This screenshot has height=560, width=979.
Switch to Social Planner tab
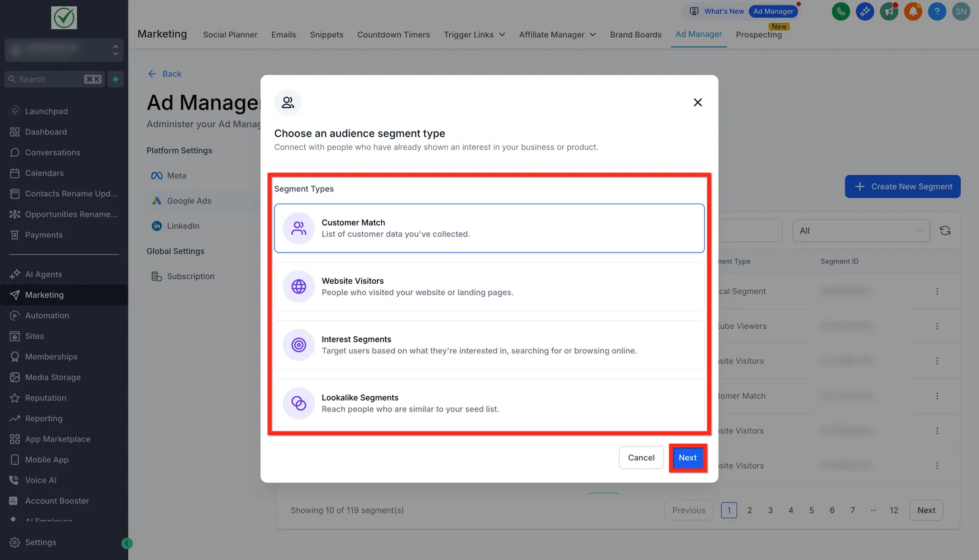tap(230, 35)
